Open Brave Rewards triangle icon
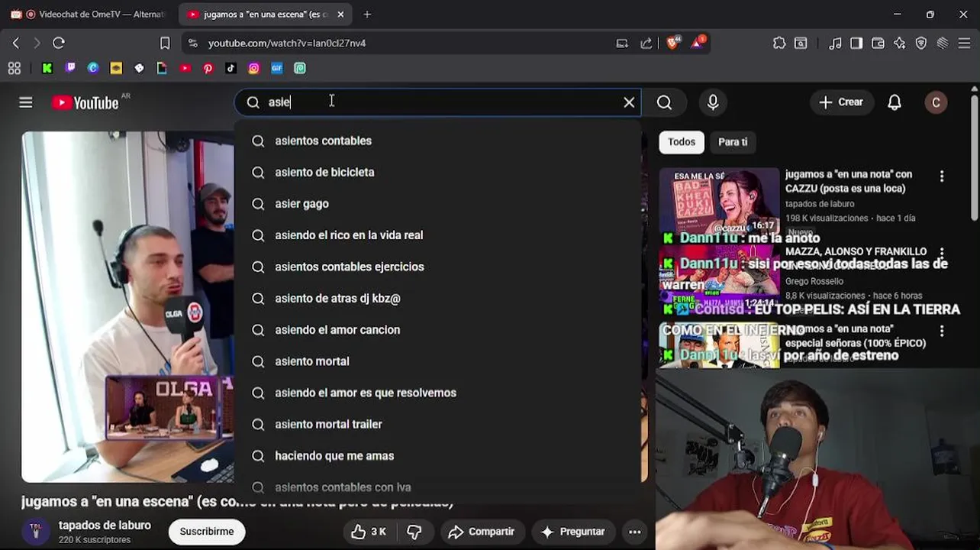 [x=698, y=43]
